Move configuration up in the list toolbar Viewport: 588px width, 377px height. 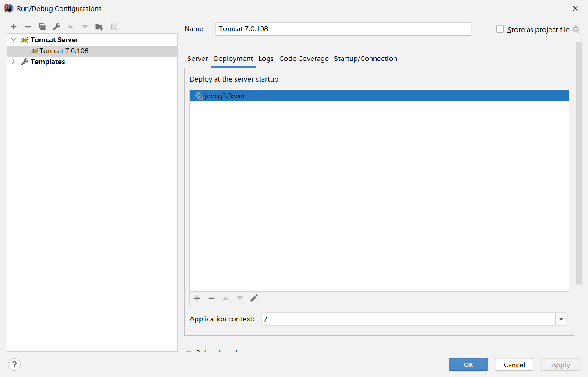70,27
